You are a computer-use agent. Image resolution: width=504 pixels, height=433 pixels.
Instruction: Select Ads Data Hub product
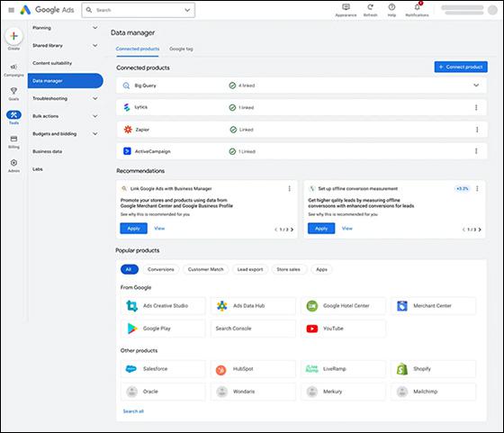(x=253, y=306)
